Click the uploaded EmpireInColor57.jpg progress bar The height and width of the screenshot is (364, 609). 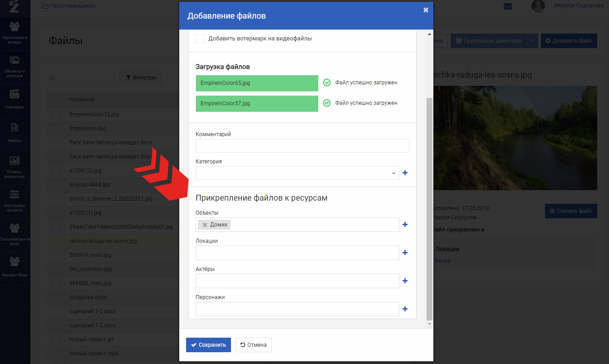[x=257, y=103]
